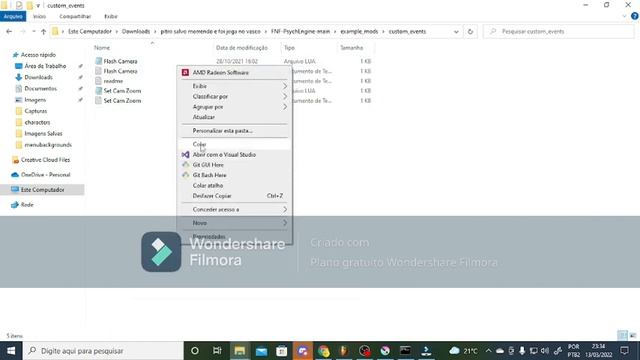
Task: Click Este Computador in the address path
Action: [x=90, y=31]
